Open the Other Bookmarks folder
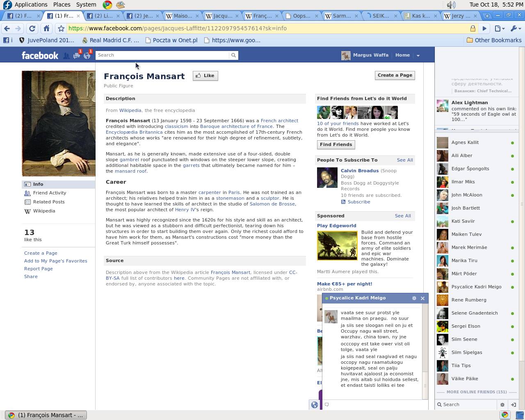 (x=494, y=40)
